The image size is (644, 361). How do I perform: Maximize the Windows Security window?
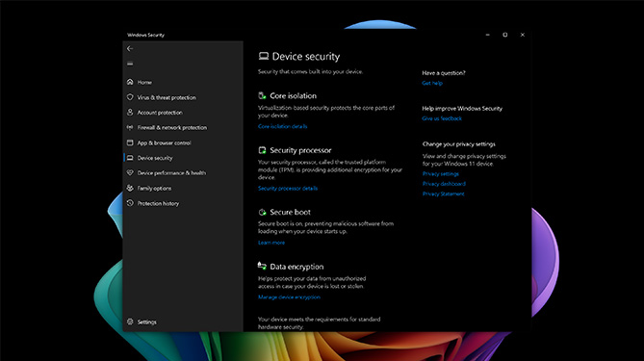coord(505,35)
